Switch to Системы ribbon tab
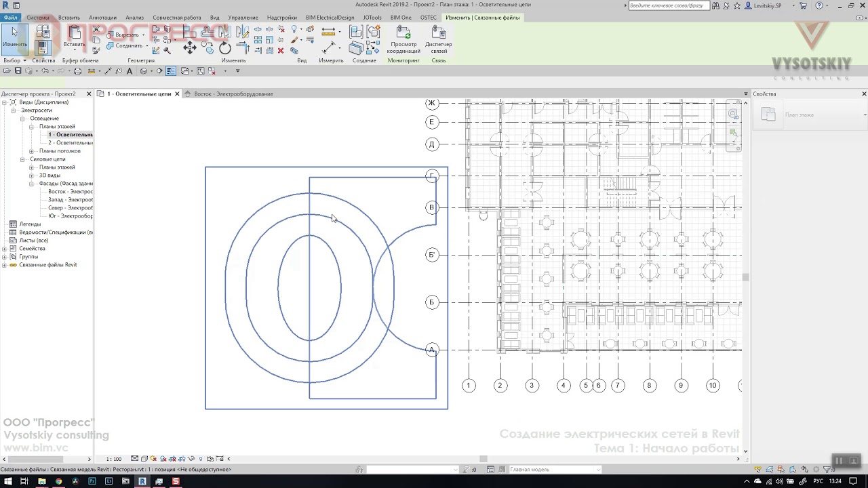The image size is (868, 488). (38, 18)
